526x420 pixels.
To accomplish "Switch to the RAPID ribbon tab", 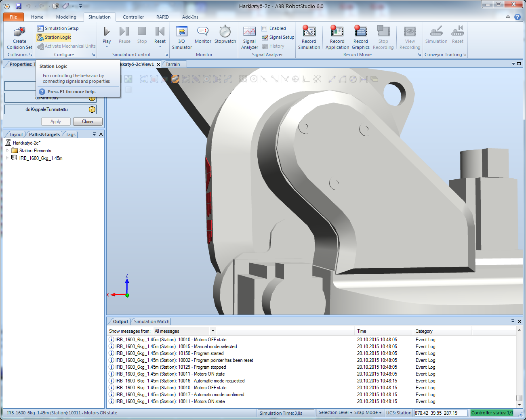I will click(162, 17).
